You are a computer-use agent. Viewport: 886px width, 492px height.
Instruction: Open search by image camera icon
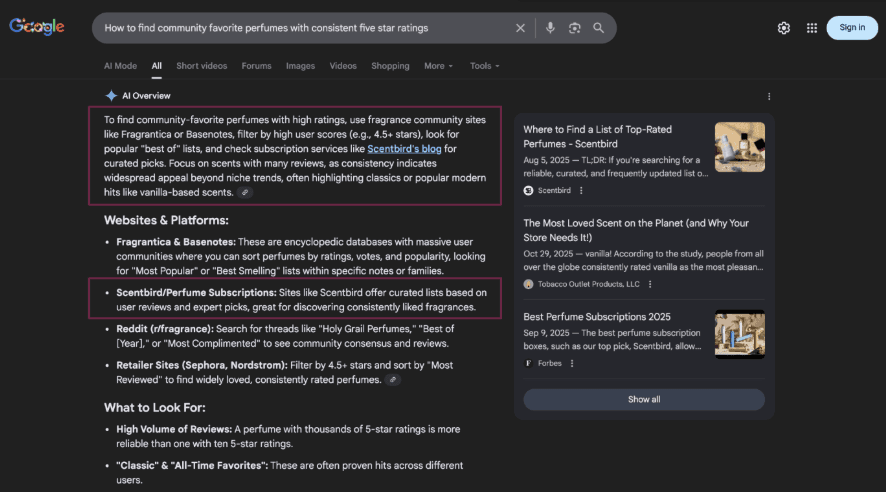click(x=574, y=28)
